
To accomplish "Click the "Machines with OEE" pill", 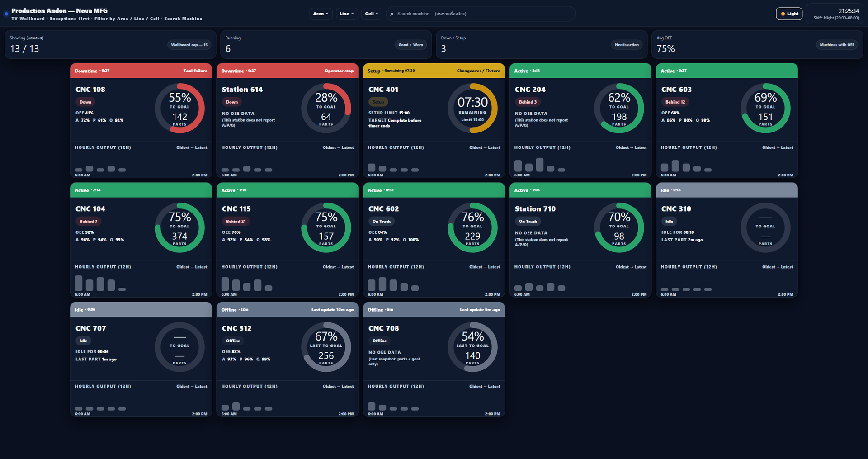I will (837, 45).
